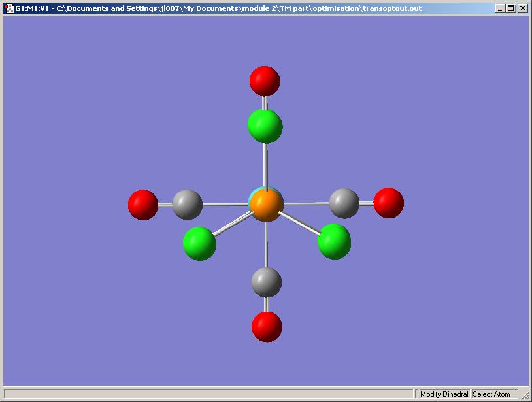
Task: Close the transoptout.out molecule window
Action: tap(522, 8)
